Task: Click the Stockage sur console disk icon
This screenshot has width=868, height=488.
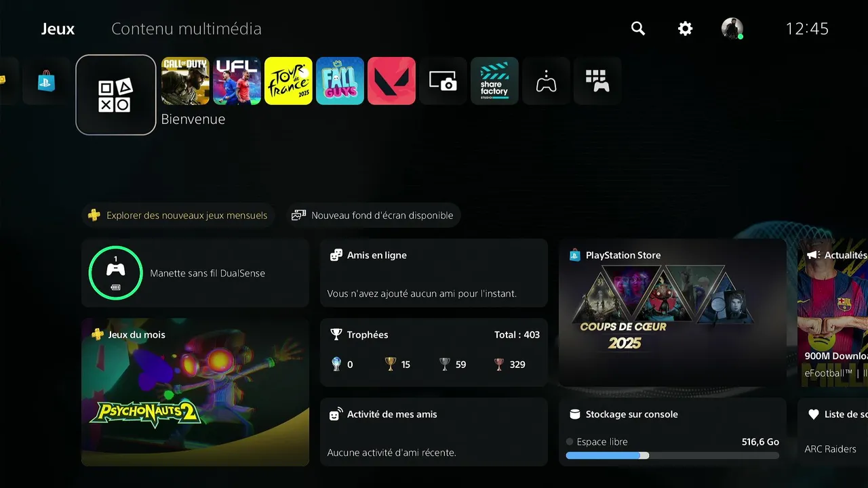Action: click(574, 414)
